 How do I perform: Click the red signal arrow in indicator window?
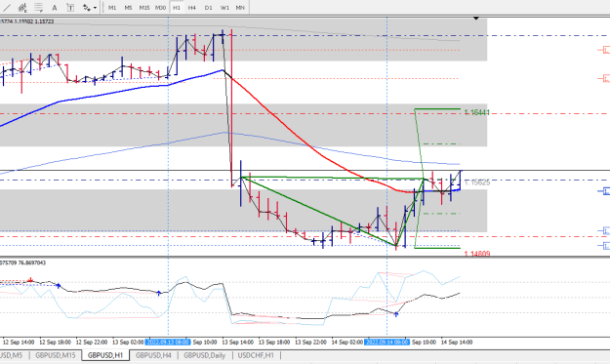(x=30, y=280)
